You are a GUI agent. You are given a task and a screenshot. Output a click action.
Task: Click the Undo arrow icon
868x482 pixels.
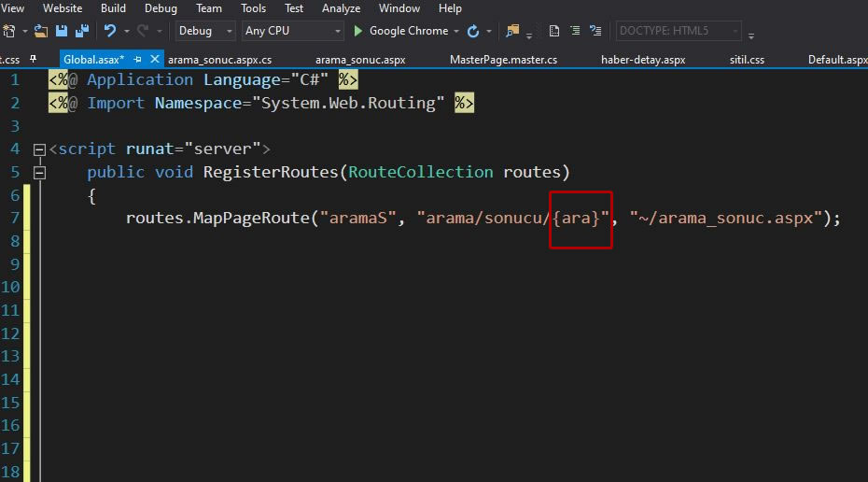[x=110, y=31]
